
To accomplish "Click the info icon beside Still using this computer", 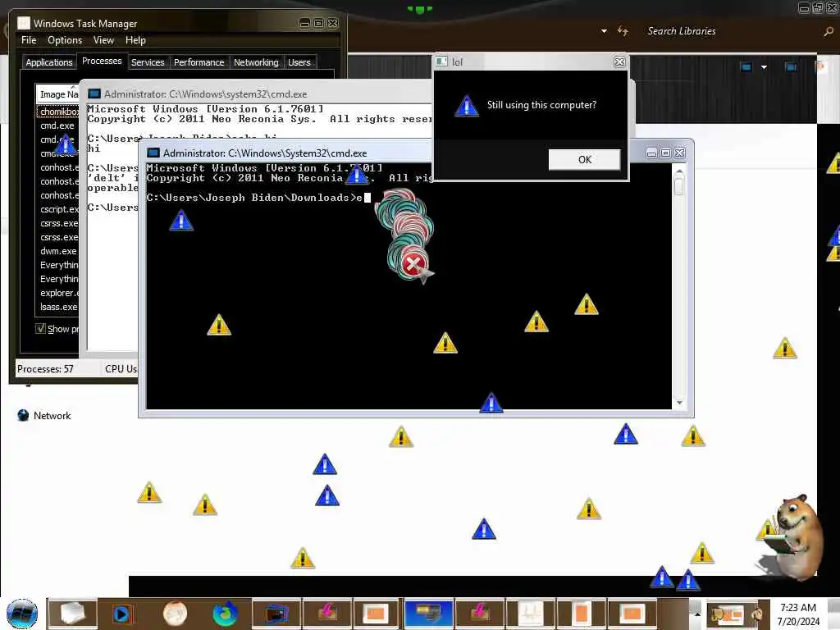I will (467, 106).
